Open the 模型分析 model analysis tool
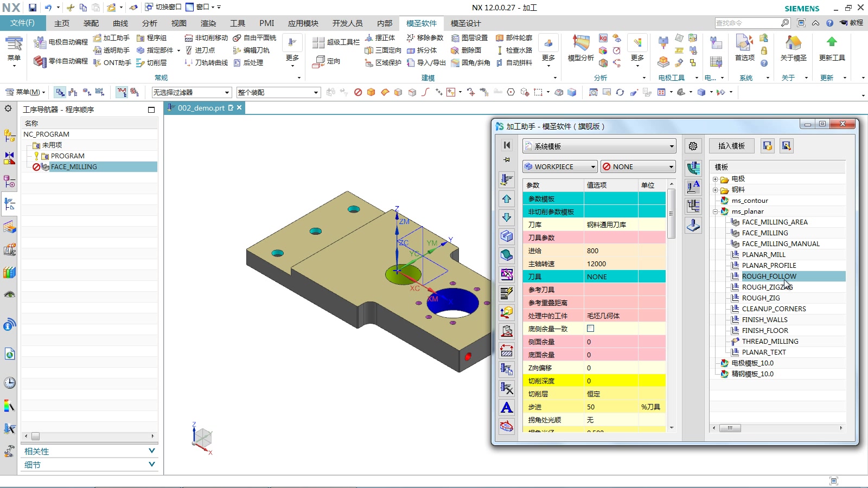 [x=580, y=48]
